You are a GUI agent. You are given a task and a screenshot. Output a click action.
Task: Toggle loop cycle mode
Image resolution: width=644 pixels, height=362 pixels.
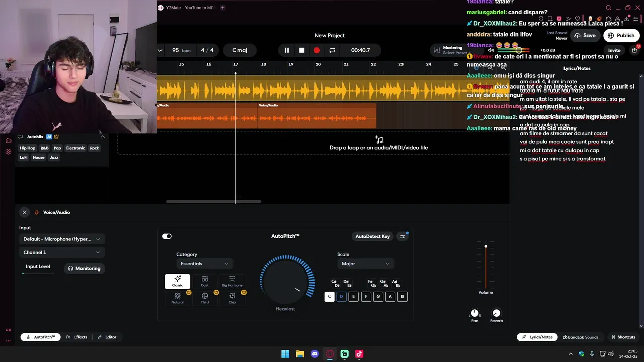[x=332, y=50]
